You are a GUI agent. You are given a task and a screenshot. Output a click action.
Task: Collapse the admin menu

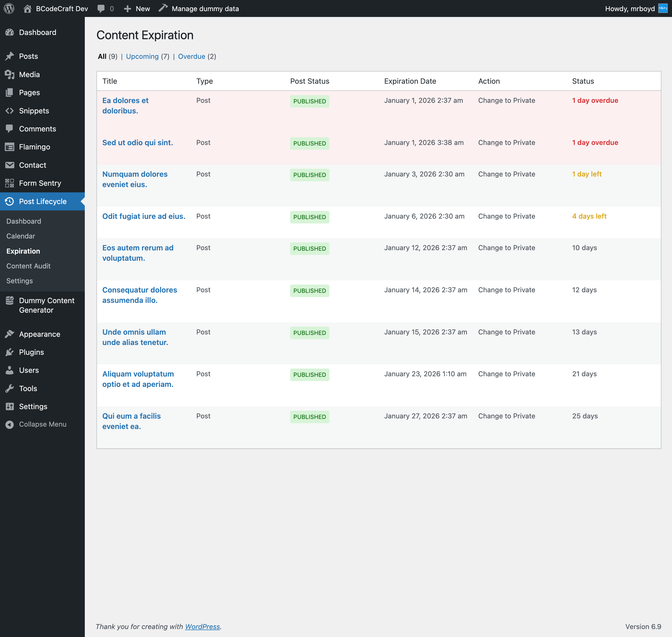(10, 424)
